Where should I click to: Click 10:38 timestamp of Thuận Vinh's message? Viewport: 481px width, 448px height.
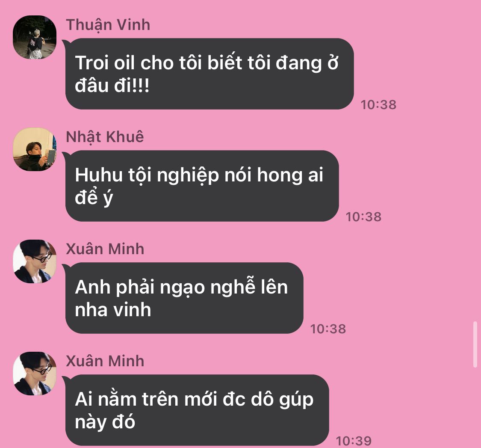coord(378,105)
